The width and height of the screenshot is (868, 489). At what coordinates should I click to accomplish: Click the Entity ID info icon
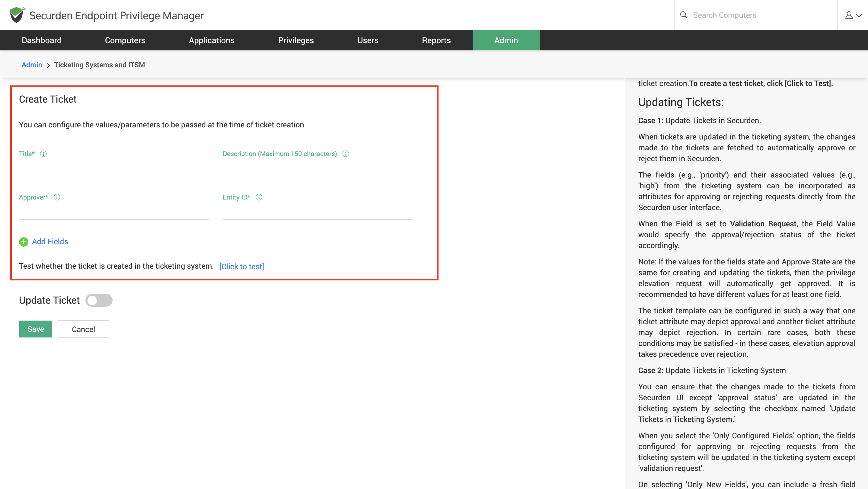point(259,197)
